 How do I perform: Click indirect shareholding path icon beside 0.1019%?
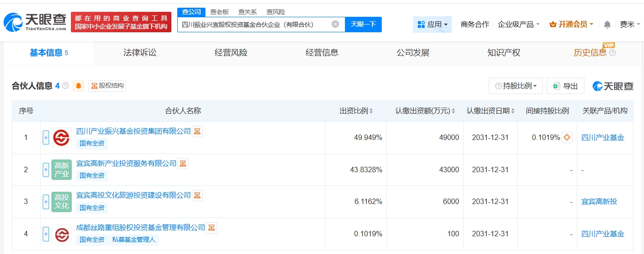point(567,137)
